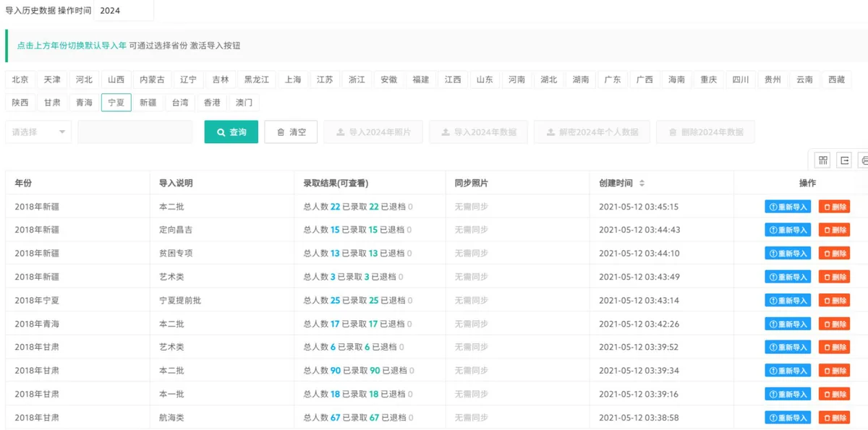Viewport: 868px width, 430px height.
Task: Click the 点击上方年份切换默认导入年 hint text
Action: (x=72, y=46)
